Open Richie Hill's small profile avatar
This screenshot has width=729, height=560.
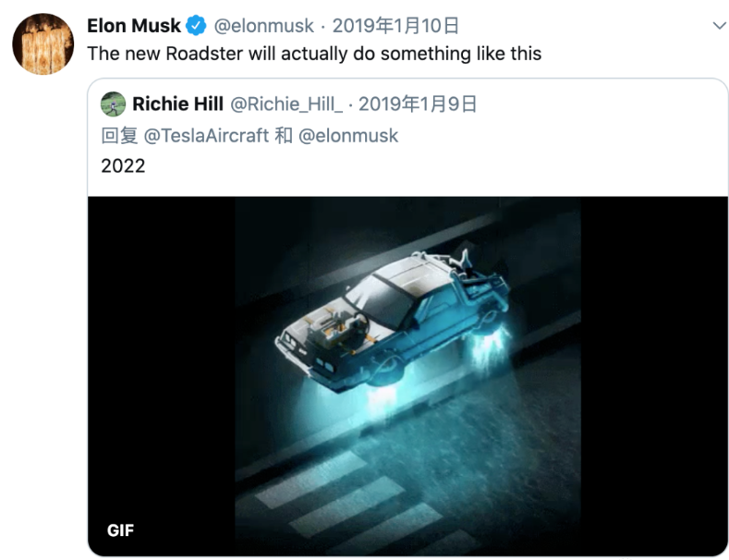(113, 103)
